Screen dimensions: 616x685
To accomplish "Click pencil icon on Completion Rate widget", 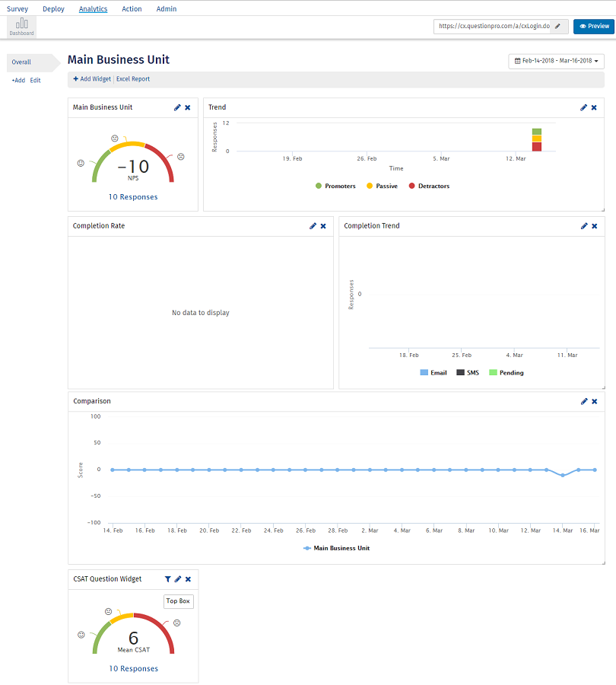I will (x=313, y=226).
